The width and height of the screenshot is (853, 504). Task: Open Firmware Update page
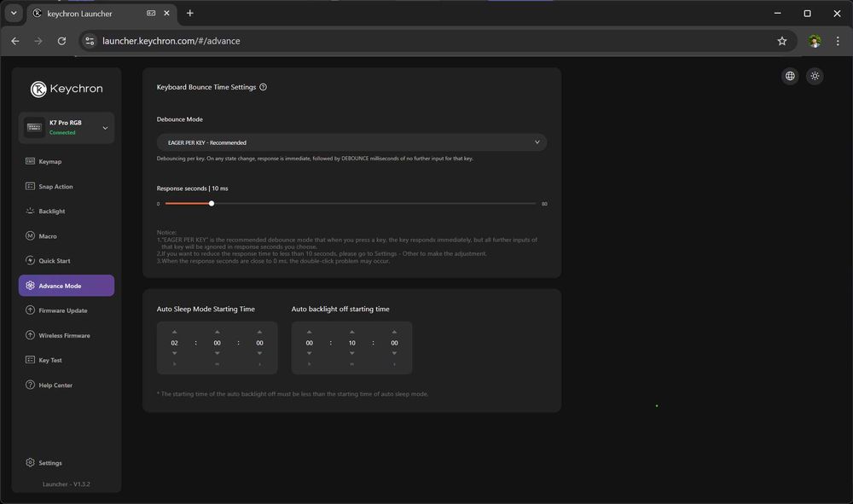(67, 310)
